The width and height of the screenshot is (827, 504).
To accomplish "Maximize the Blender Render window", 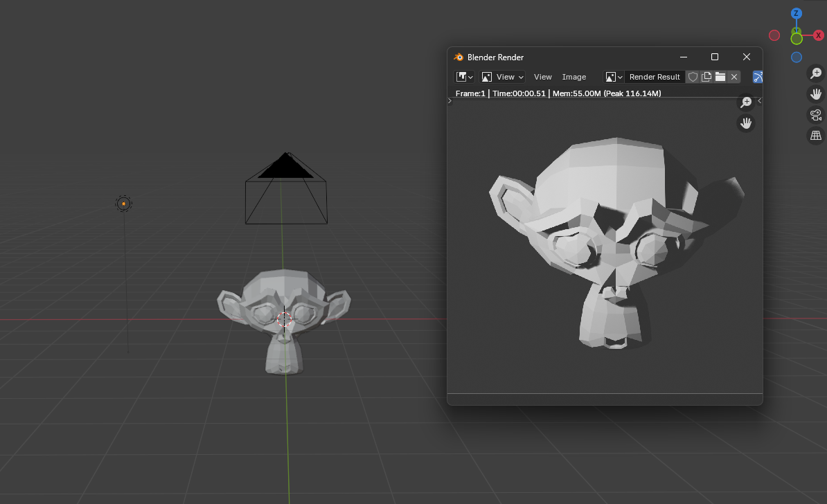I will tap(715, 57).
